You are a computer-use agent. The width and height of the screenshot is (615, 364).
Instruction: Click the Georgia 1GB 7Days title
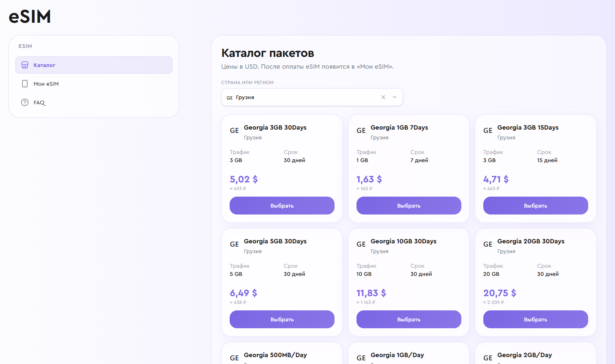pyautogui.click(x=399, y=128)
